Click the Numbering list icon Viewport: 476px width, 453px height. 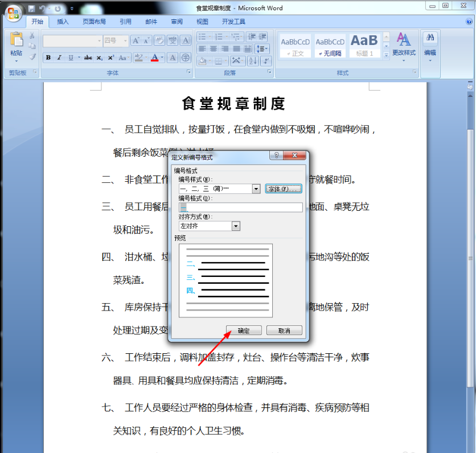point(219,37)
